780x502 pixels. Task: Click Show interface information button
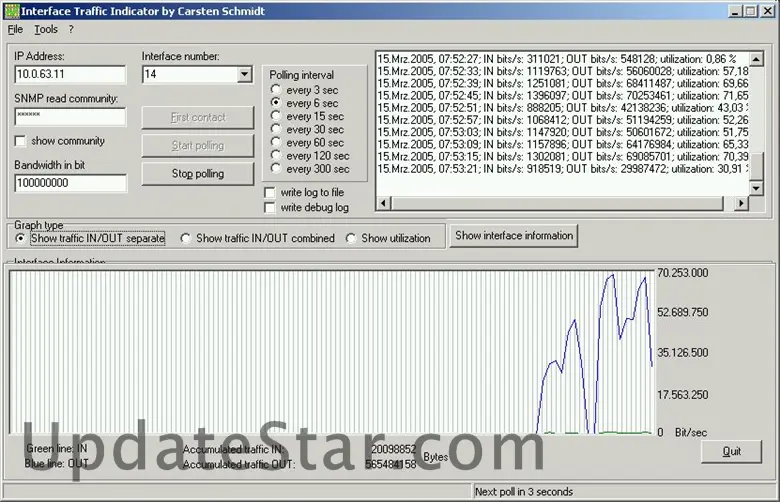coord(514,236)
